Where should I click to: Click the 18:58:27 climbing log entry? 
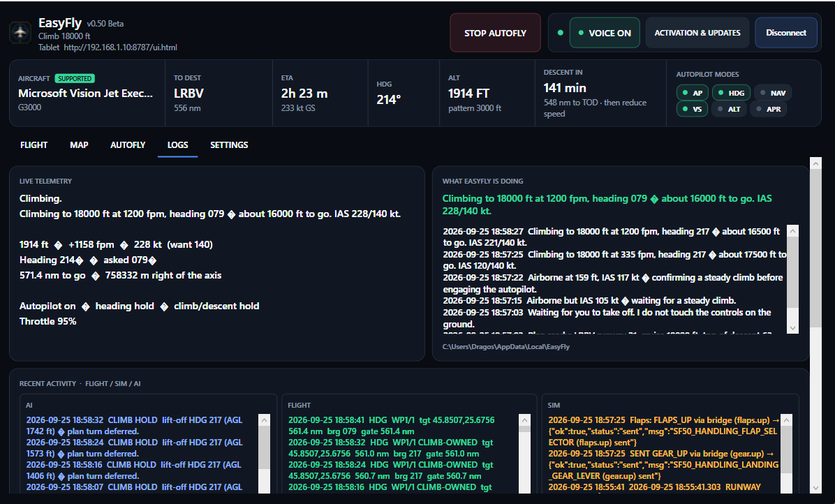[x=612, y=237]
